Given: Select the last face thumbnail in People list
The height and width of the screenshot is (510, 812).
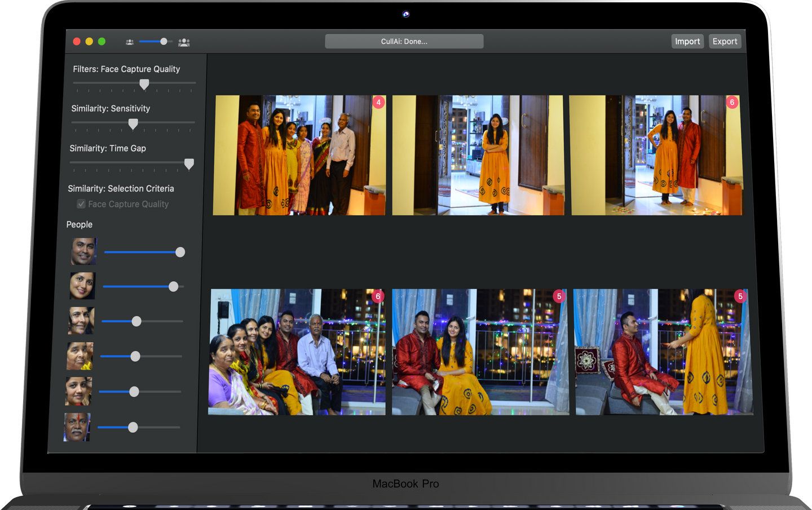Looking at the screenshot, I should (77, 427).
